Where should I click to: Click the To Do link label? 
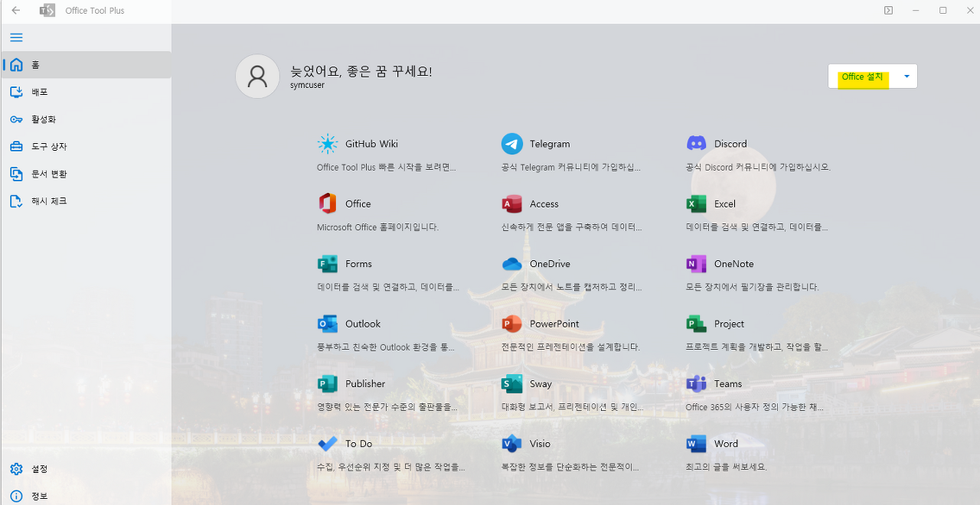[x=358, y=444]
